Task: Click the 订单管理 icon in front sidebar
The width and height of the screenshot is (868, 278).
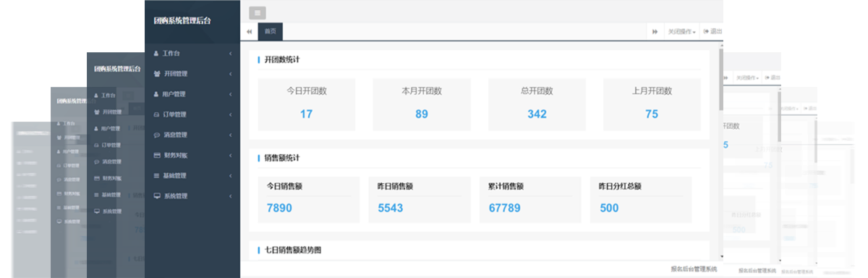Action: pos(157,114)
